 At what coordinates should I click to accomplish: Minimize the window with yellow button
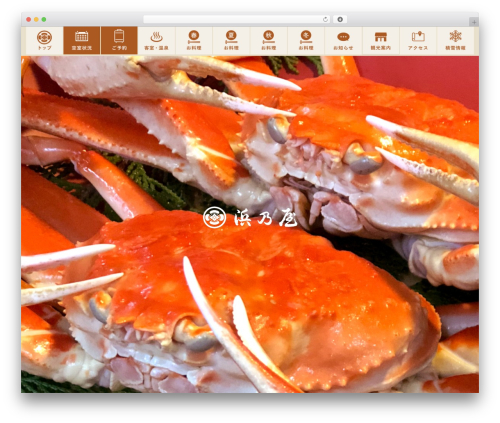(36, 19)
